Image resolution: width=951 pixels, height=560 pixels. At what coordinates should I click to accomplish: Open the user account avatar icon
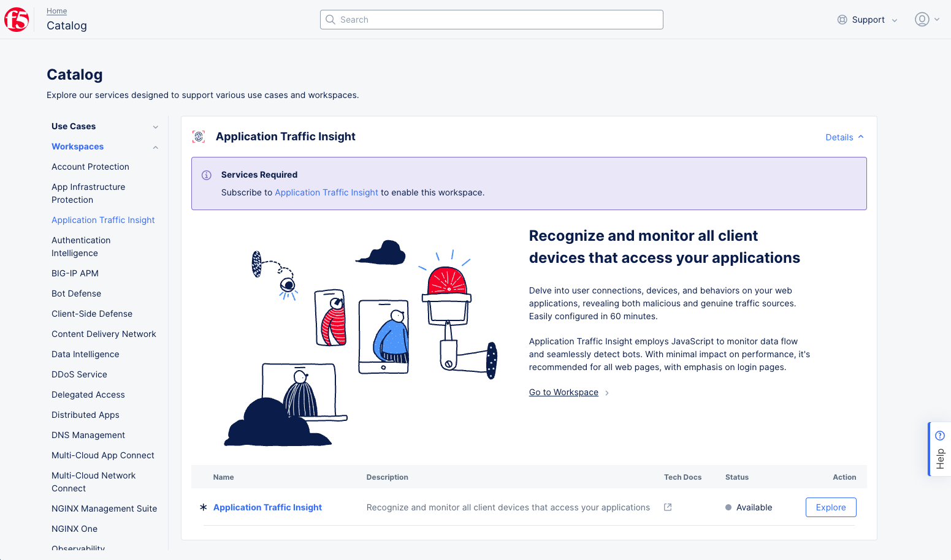[922, 19]
